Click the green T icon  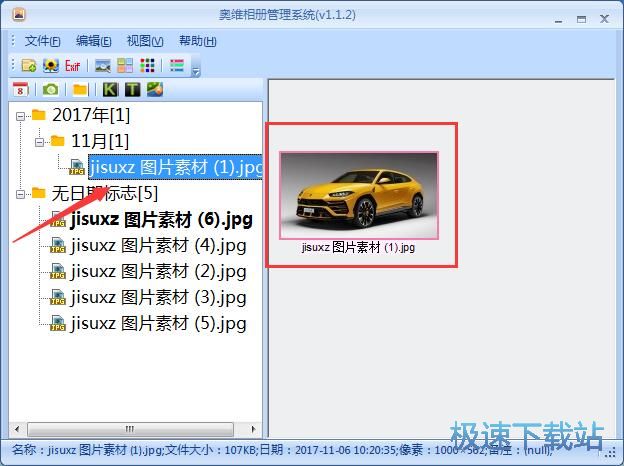point(132,90)
